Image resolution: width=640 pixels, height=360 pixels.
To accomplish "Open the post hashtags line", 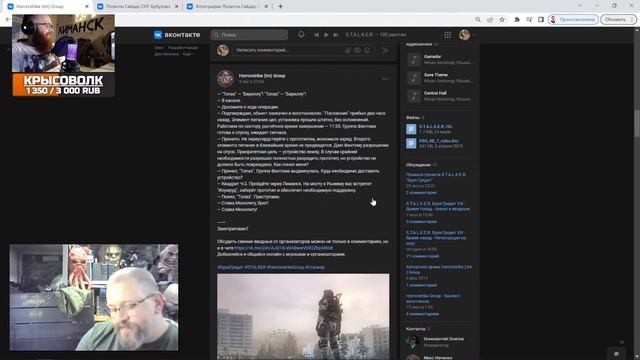I will [271, 267].
